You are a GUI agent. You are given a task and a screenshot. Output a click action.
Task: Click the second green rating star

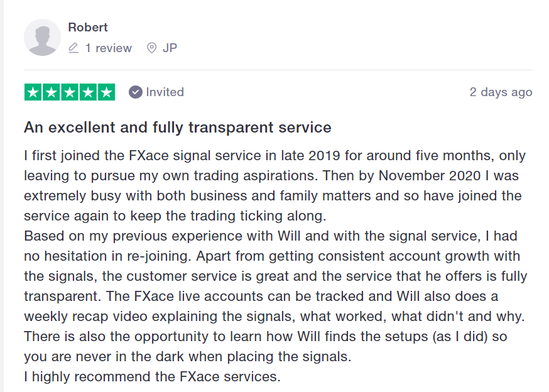(51, 92)
